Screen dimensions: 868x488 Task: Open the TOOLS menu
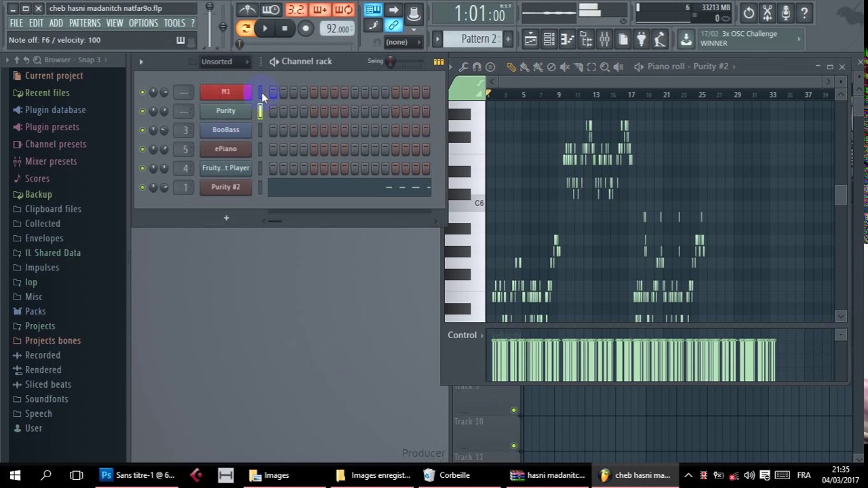point(174,23)
